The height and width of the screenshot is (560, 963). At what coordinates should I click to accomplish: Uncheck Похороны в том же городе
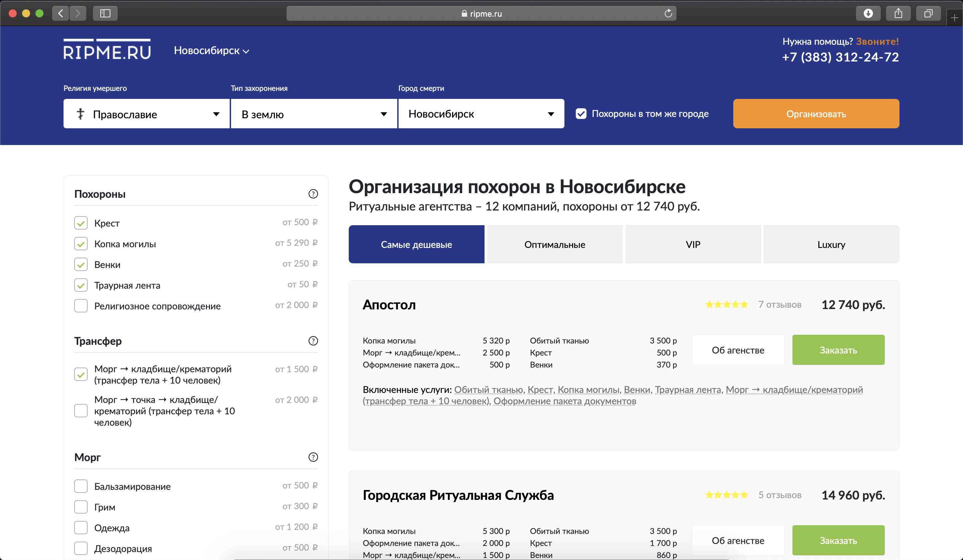click(581, 114)
